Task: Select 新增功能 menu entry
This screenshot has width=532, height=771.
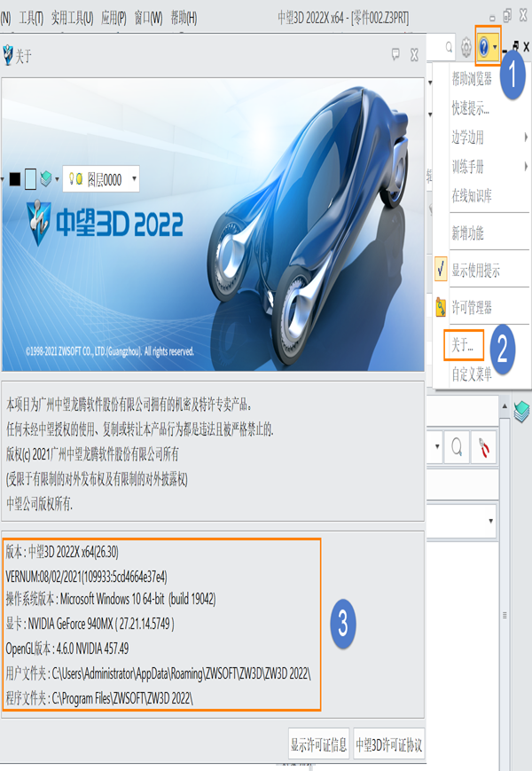Action: coord(467,233)
